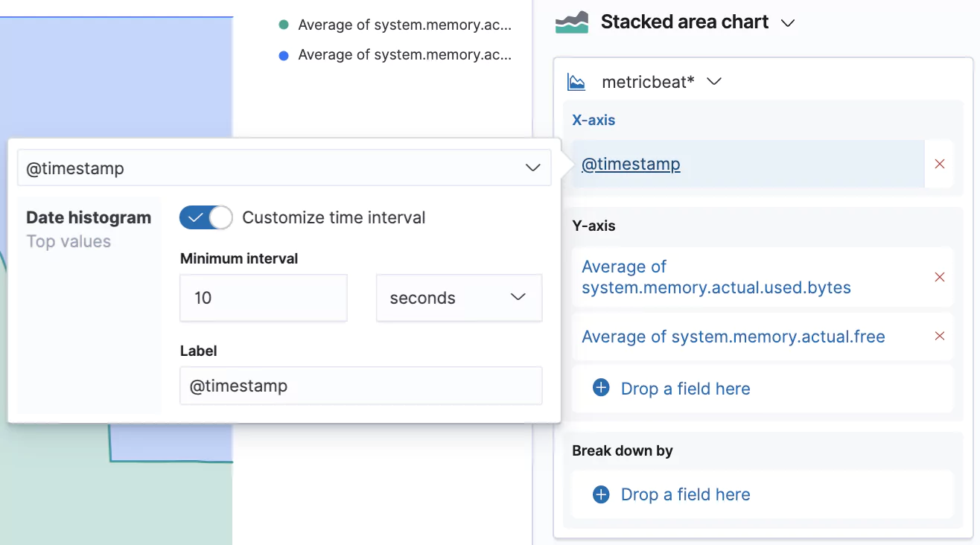This screenshot has width=980, height=545.
Task: Click the blue legend color dot
Action: pos(283,55)
